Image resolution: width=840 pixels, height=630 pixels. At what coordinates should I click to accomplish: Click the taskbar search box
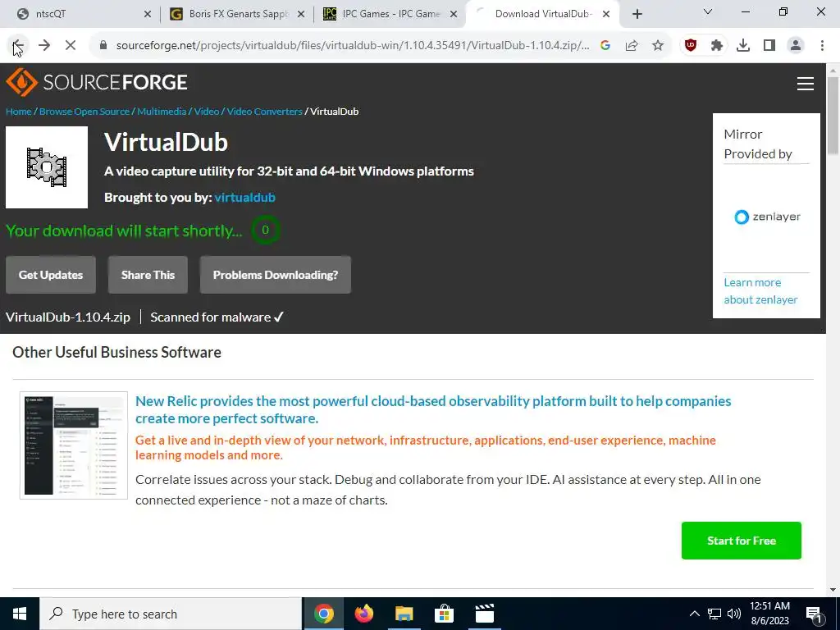pos(171,614)
